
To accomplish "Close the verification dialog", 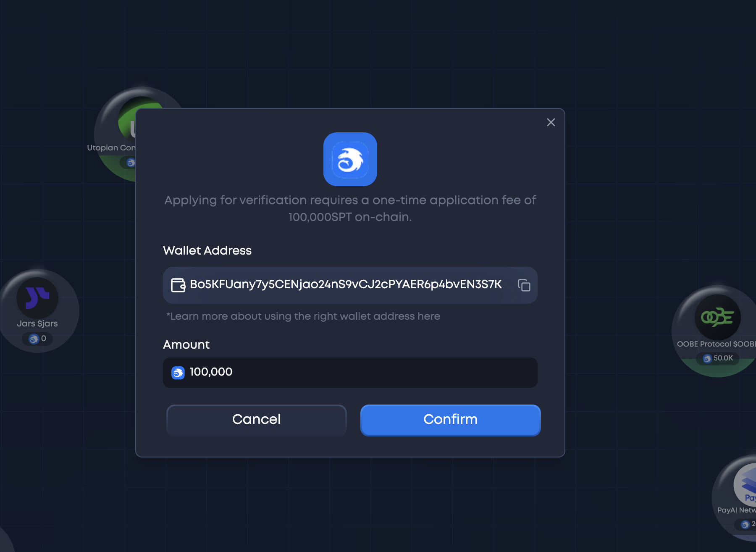I will tap(551, 122).
